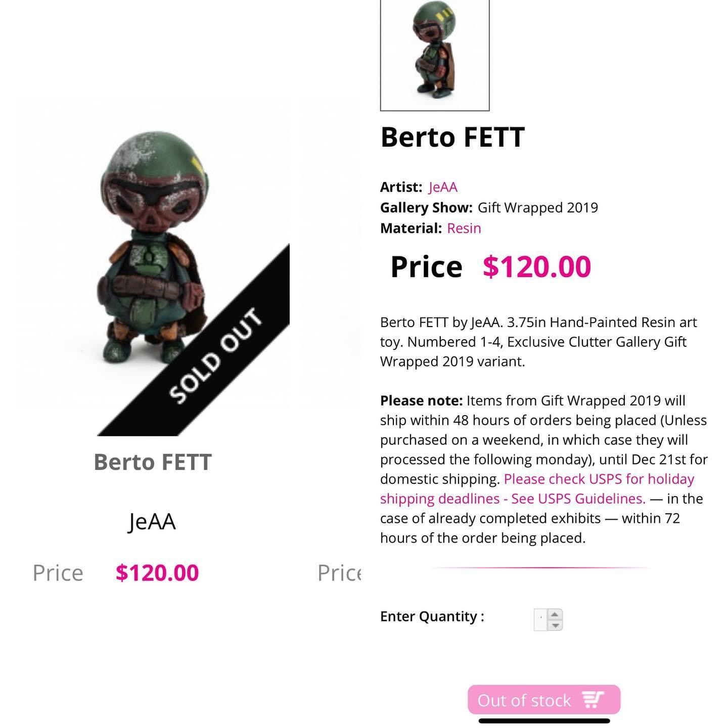Decrease quantity with the down stepper arrow
728x728 pixels.
555,625
